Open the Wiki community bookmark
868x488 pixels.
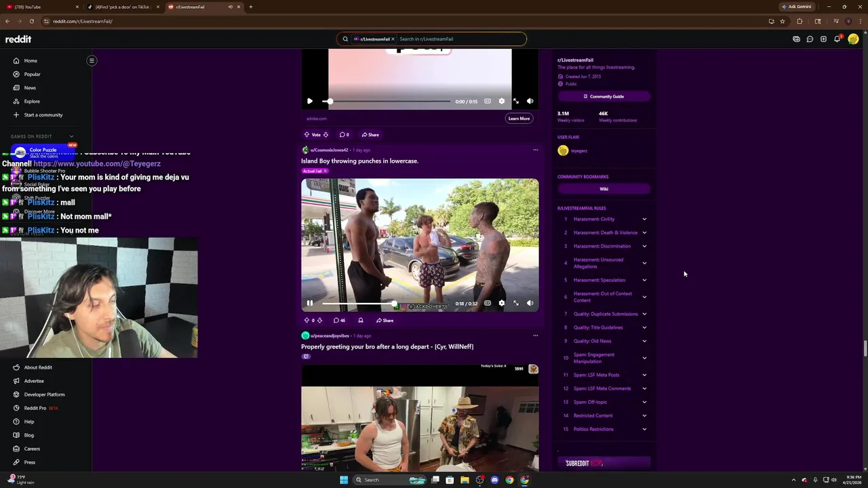pos(604,189)
